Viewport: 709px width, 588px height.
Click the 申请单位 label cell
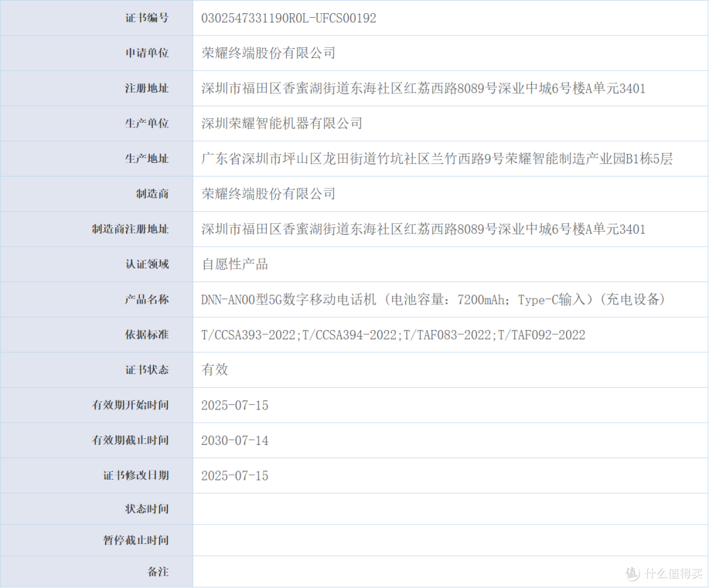pos(97,53)
